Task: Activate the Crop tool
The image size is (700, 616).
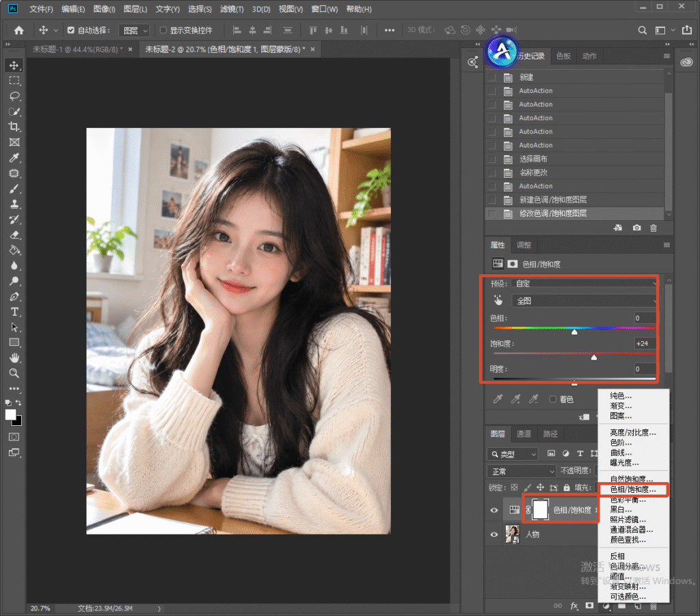Action: pyautogui.click(x=14, y=126)
